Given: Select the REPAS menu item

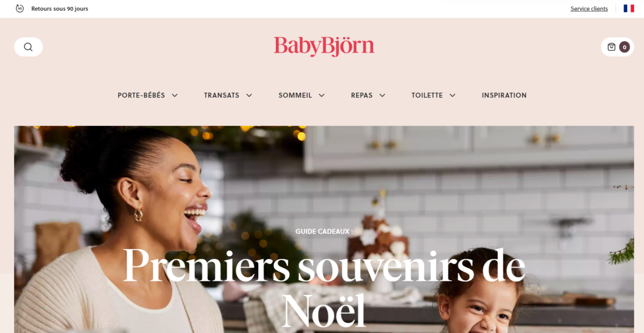Looking at the screenshot, I should coord(361,95).
